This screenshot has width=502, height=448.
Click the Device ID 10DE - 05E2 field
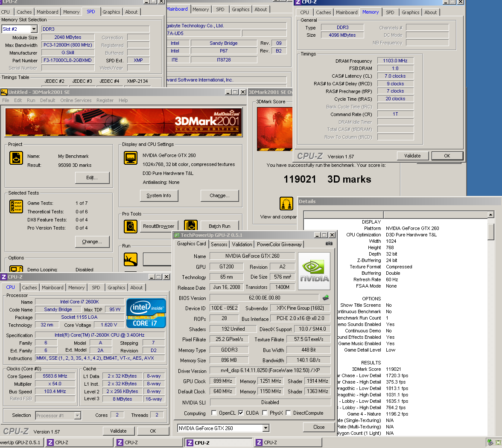pos(225,308)
